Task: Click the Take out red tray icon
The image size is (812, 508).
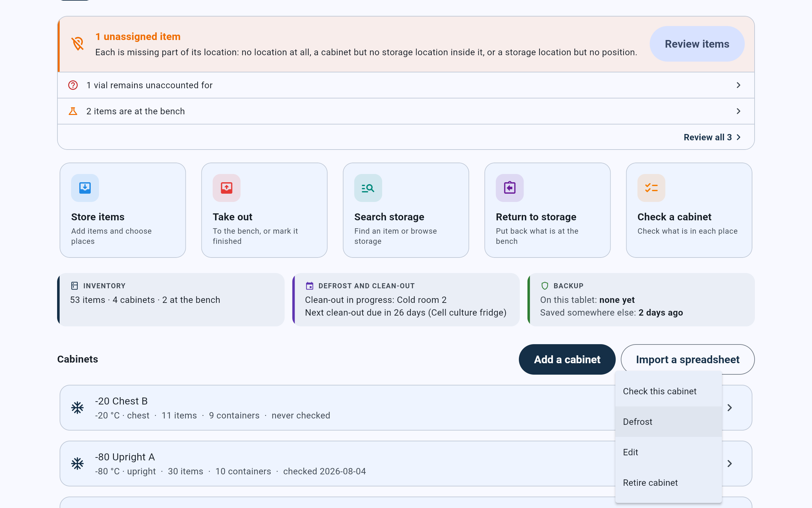Action: (x=226, y=188)
